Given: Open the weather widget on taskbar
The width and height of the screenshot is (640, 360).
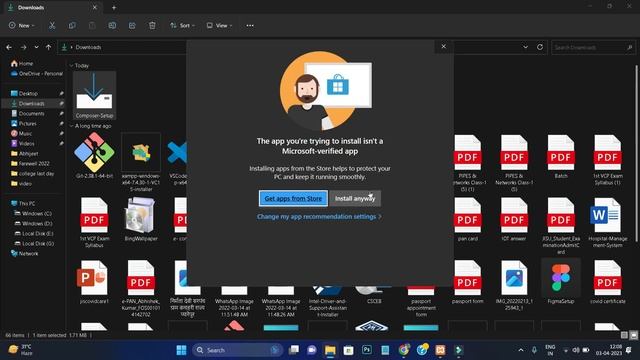Looking at the screenshot, I should (x=21, y=350).
